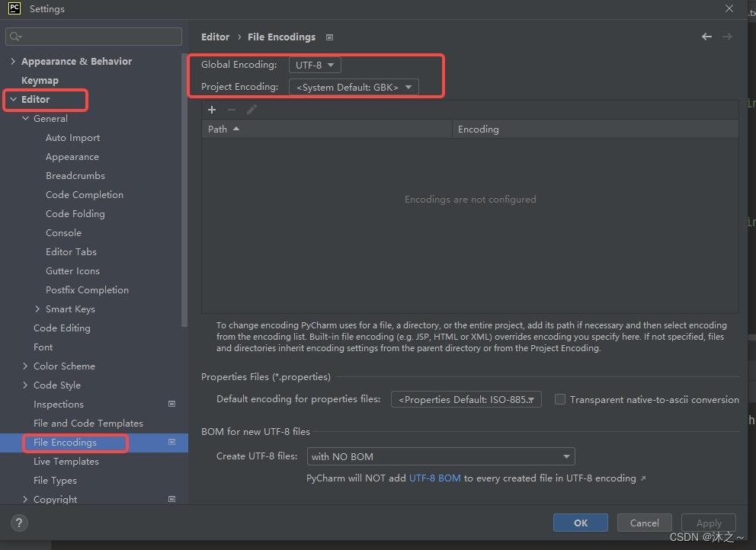Click the settings icon next to Copyright entry
This screenshot has height=550, width=756.
click(171, 499)
